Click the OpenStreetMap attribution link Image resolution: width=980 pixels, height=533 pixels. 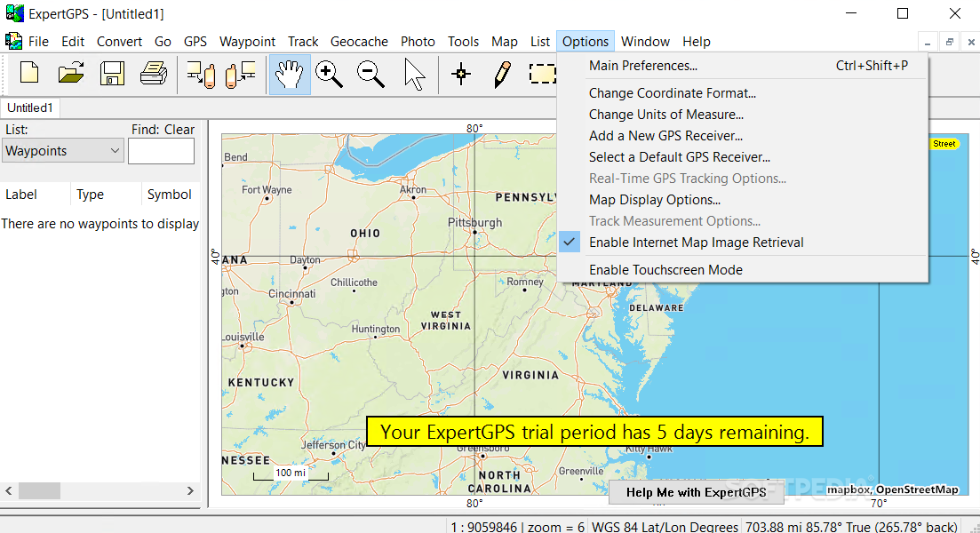(917, 489)
